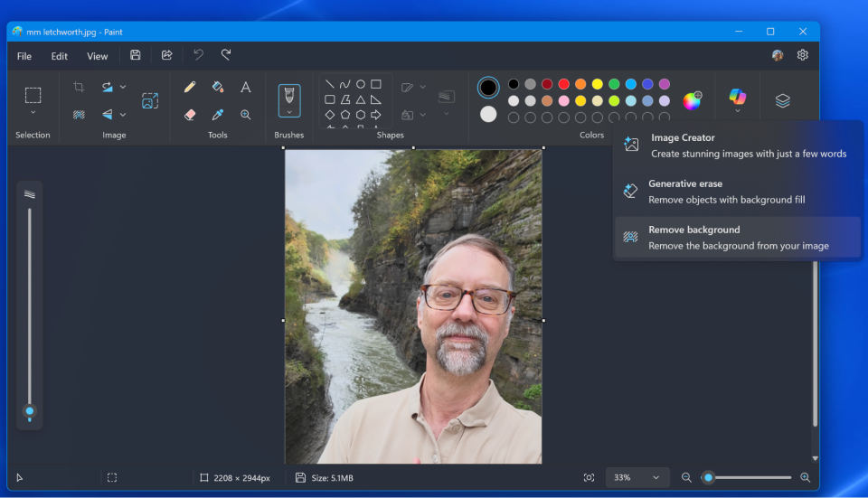Pick the green color swatch

point(614,84)
